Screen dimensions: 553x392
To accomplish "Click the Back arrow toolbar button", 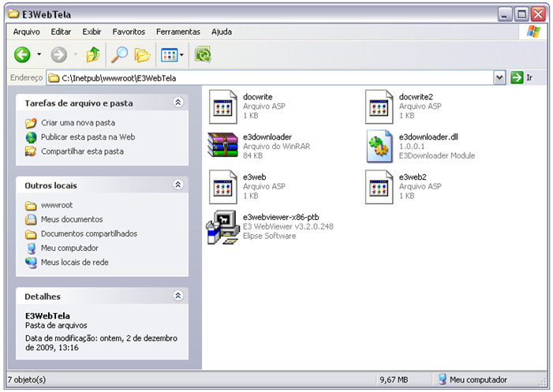I will coord(23,54).
